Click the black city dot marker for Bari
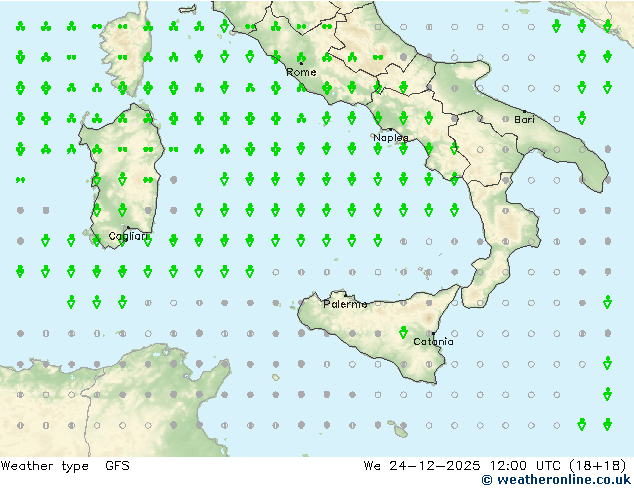Viewport: 634px width, 490px height. point(524,111)
